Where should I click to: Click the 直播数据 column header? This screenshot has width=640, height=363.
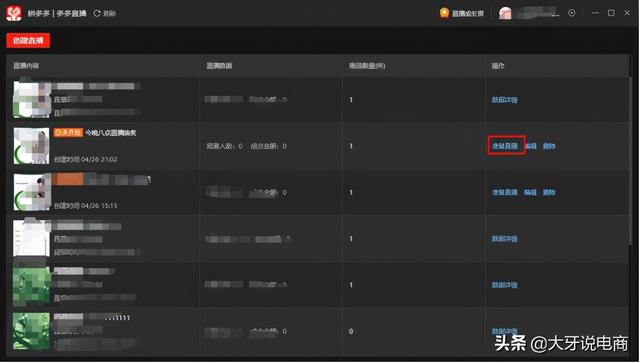pos(219,65)
